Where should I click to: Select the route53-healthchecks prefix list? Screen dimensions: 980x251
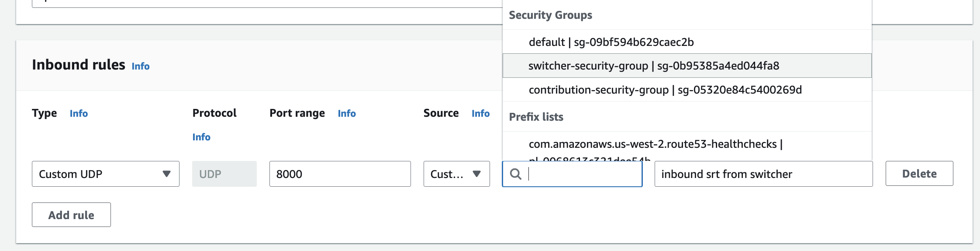pos(655,144)
